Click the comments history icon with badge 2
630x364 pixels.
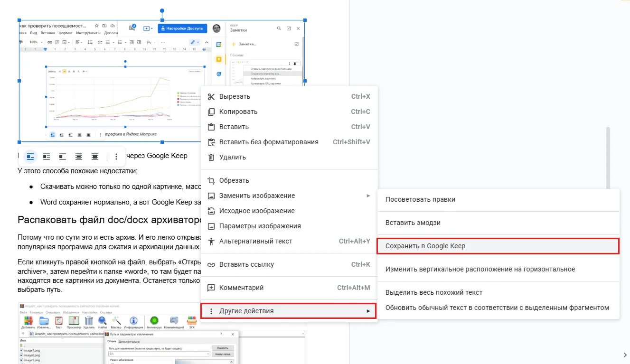132,28
